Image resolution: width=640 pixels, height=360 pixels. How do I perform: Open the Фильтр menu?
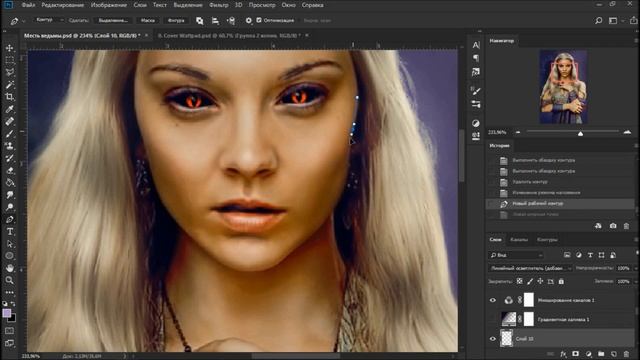coord(219,5)
